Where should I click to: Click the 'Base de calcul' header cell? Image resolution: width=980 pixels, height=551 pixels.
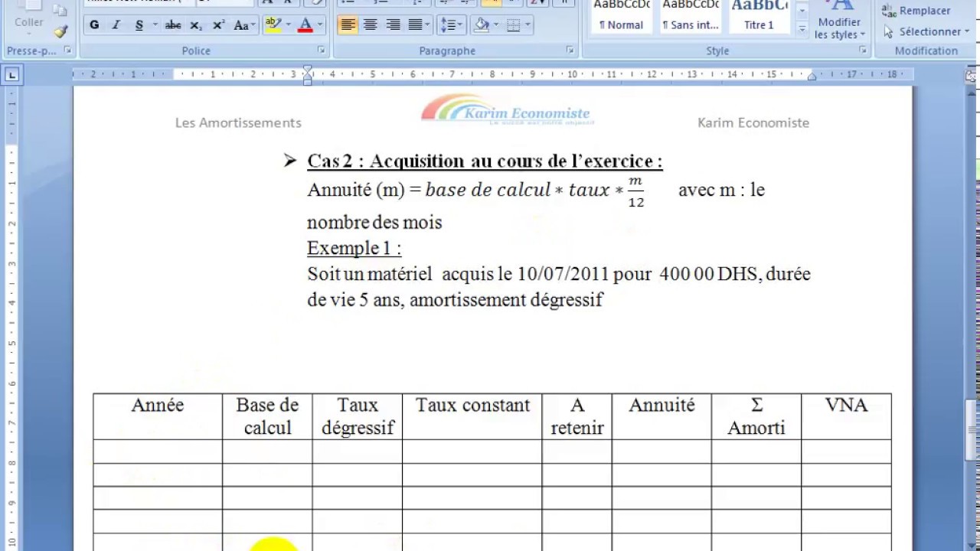pos(267,416)
